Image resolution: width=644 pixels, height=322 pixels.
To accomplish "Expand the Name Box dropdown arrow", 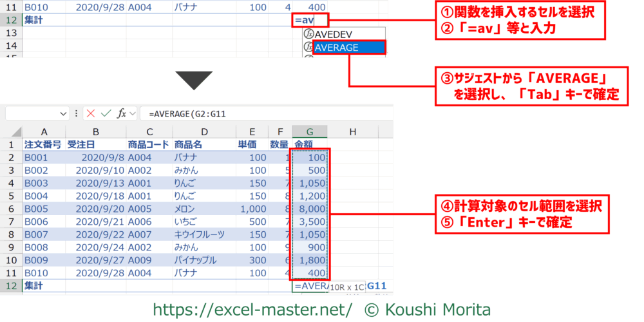I will point(63,113).
